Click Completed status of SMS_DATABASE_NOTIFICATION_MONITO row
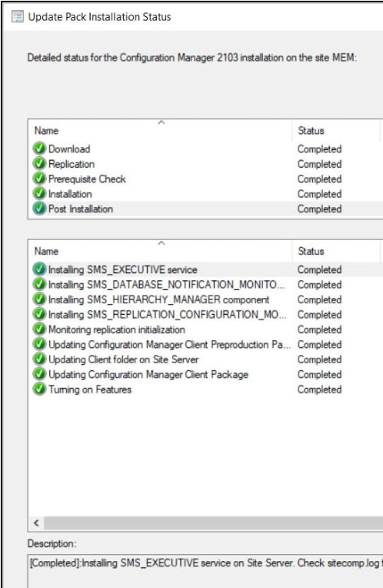 point(319,285)
